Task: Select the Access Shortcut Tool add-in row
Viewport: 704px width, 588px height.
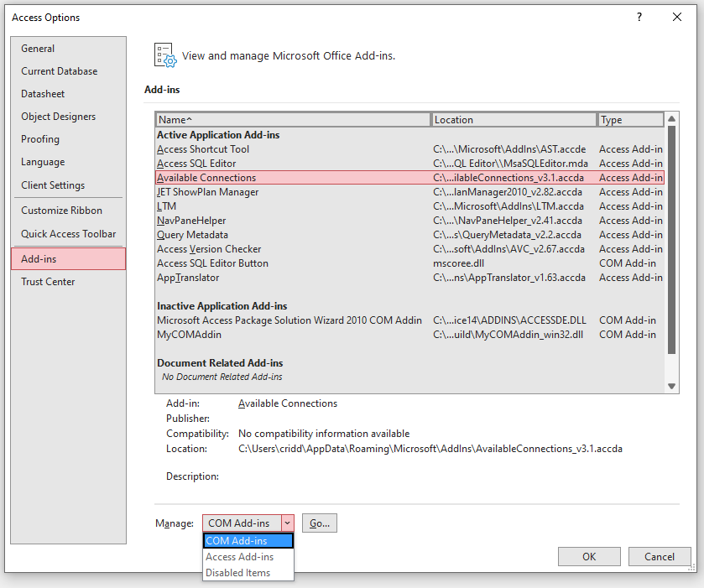Action: pos(409,149)
